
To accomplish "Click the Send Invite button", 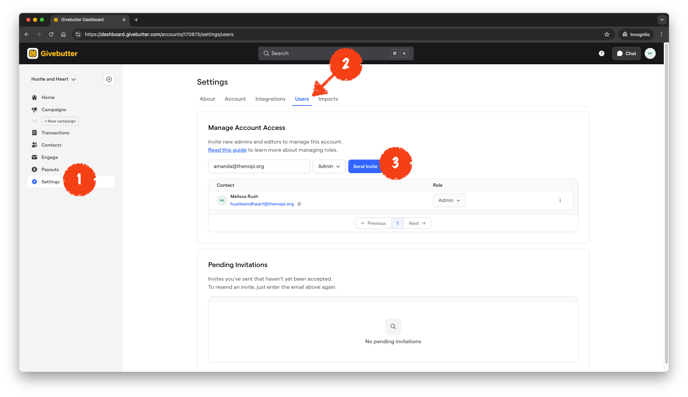I will coord(365,166).
